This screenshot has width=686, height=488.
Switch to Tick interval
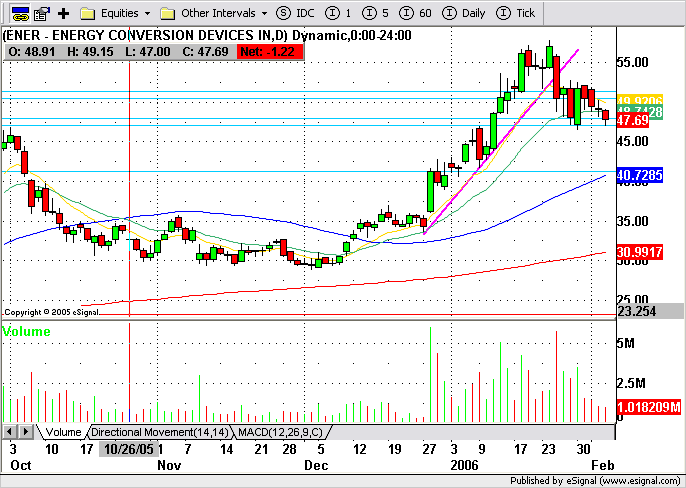[516, 13]
